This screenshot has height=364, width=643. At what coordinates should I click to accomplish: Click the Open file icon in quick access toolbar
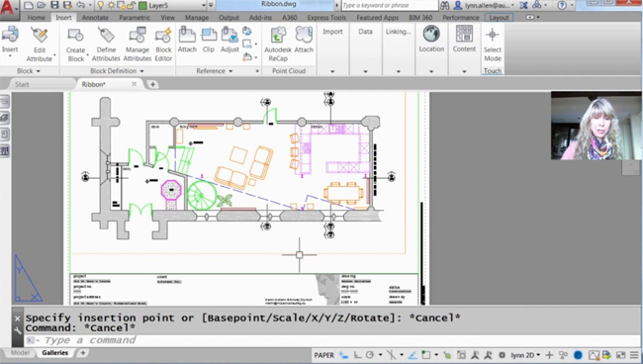(x=41, y=5)
